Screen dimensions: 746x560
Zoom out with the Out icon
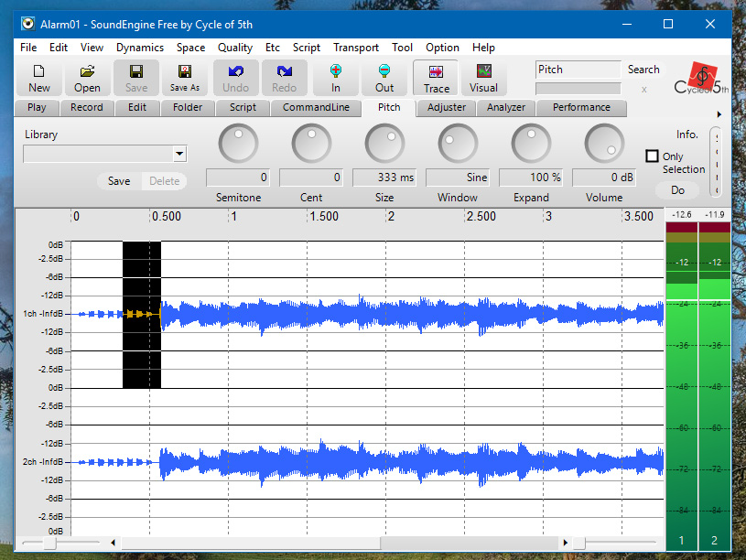coord(384,78)
